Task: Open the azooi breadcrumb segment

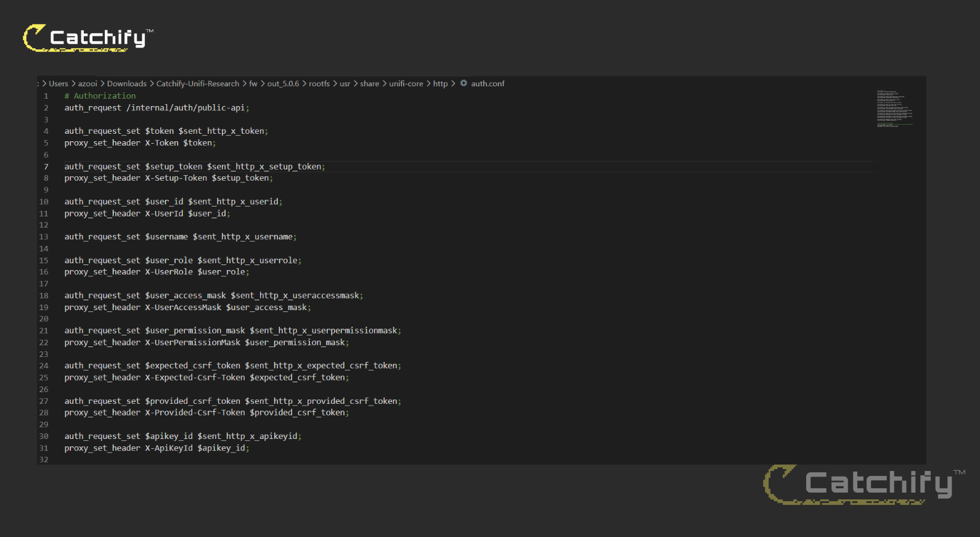Action: [x=88, y=84]
